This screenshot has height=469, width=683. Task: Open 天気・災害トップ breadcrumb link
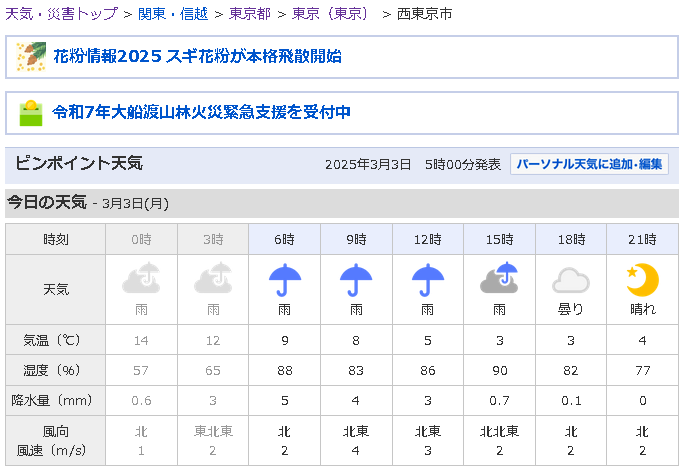[62, 14]
